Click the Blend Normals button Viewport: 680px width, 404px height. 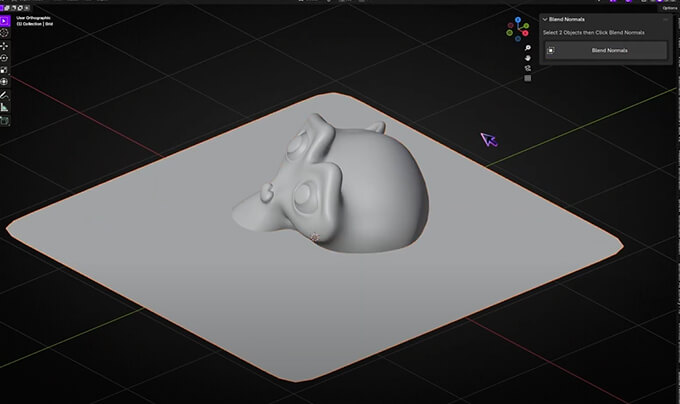(x=606, y=50)
